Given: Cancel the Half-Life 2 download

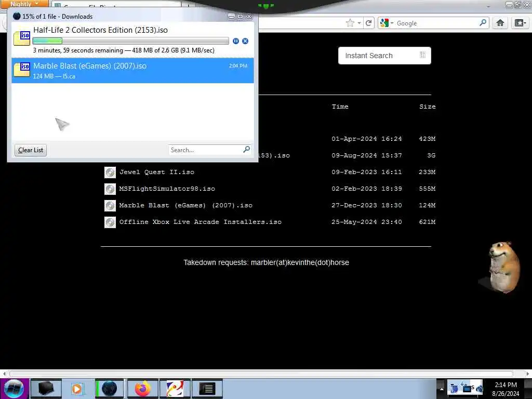Looking at the screenshot, I should (x=245, y=41).
